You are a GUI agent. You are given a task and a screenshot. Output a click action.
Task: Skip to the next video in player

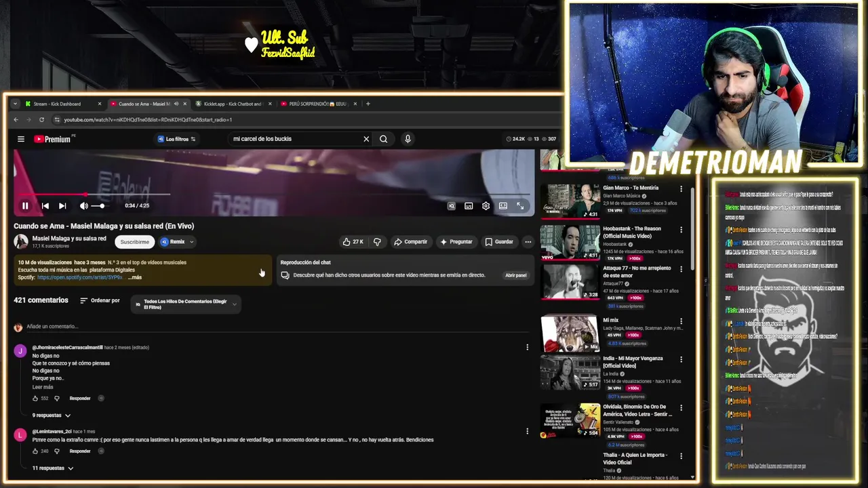pyautogui.click(x=62, y=206)
